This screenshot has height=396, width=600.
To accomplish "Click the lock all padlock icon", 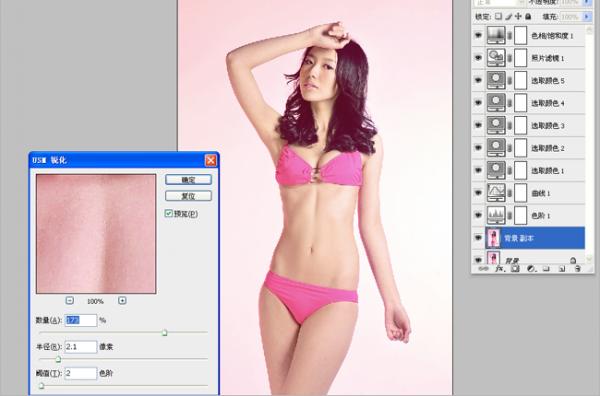I will (x=528, y=16).
